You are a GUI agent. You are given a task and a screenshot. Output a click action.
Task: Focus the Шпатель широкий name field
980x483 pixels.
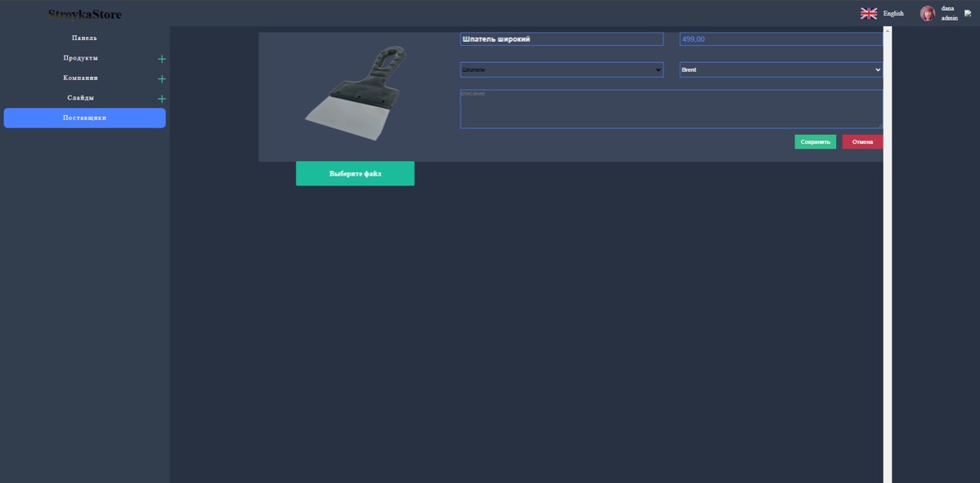tap(562, 39)
